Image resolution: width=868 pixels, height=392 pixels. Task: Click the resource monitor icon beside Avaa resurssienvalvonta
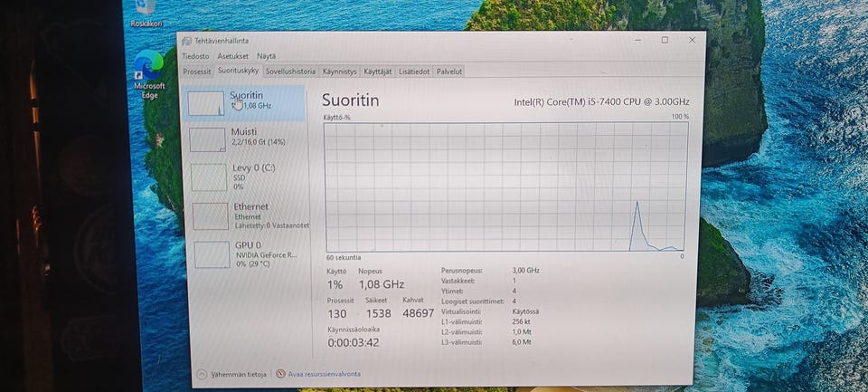280,374
